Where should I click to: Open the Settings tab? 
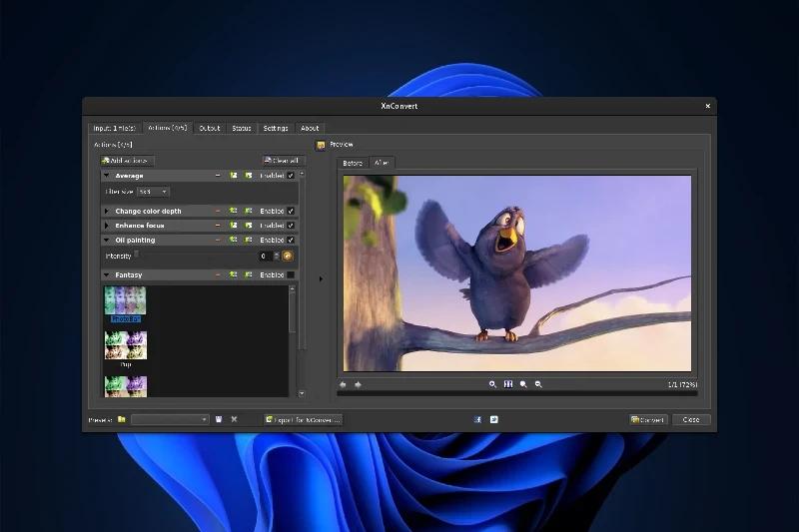pos(276,129)
